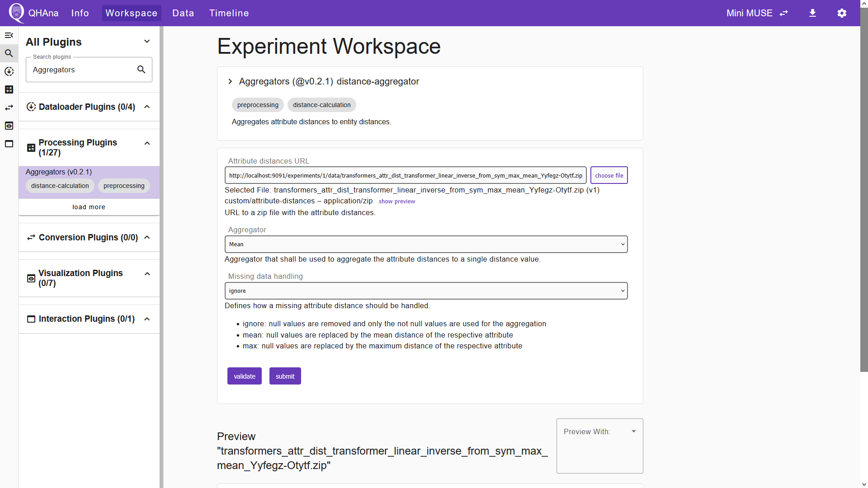This screenshot has height=488, width=868.
Task: Click the swap icon next to Mini MUSE
Action: tap(784, 13)
